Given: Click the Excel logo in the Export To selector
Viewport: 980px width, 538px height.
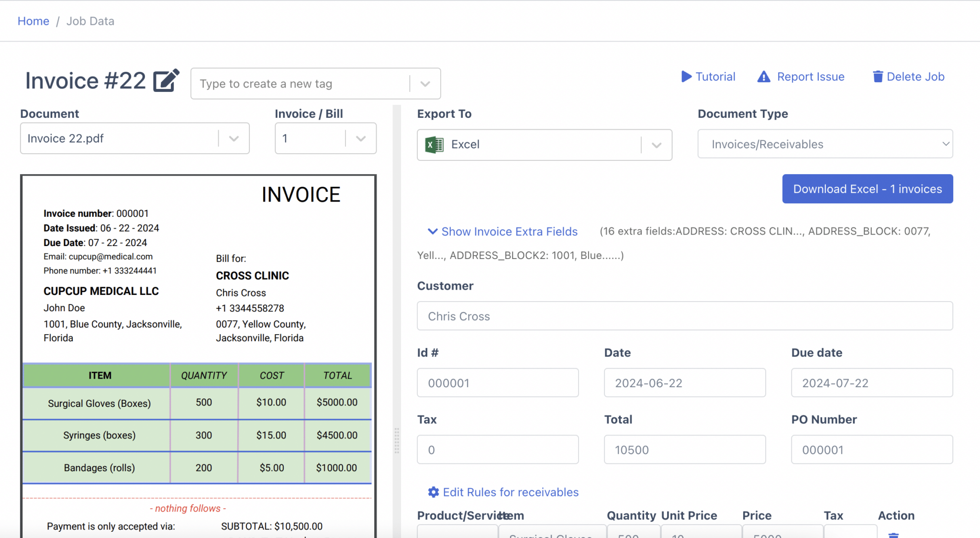Looking at the screenshot, I should [x=434, y=145].
